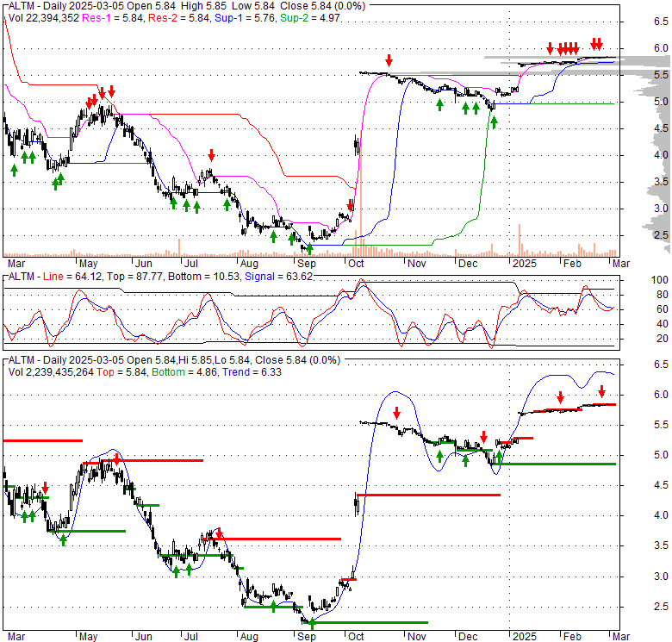Image resolution: width=672 pixels, height=642 pixels.
Task: Click the "Vol 2,239,435,264" readout in the lower chart
Action: coord(51,372)
